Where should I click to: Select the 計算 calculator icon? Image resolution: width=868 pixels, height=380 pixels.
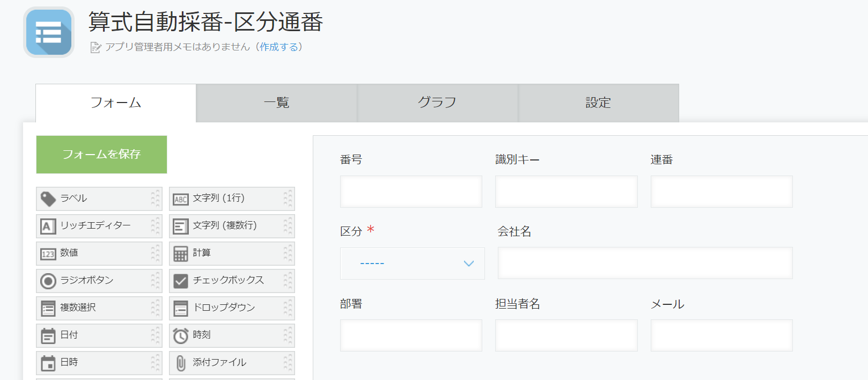tap(181, 254)
